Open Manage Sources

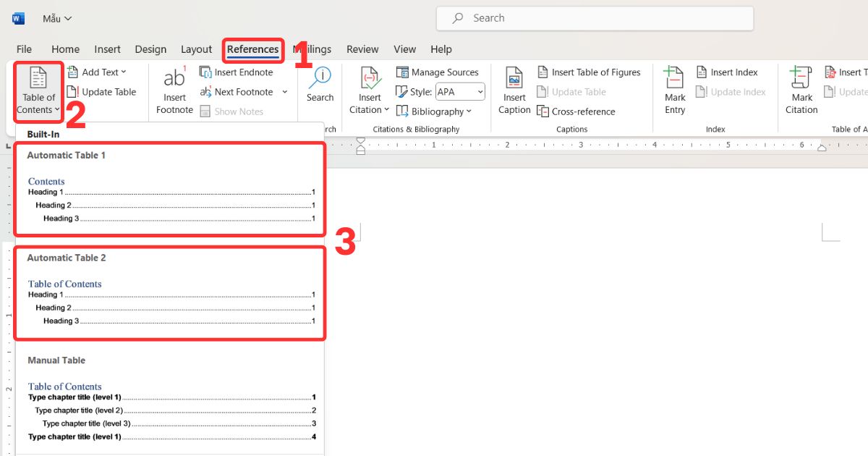(x=438, y=72)
